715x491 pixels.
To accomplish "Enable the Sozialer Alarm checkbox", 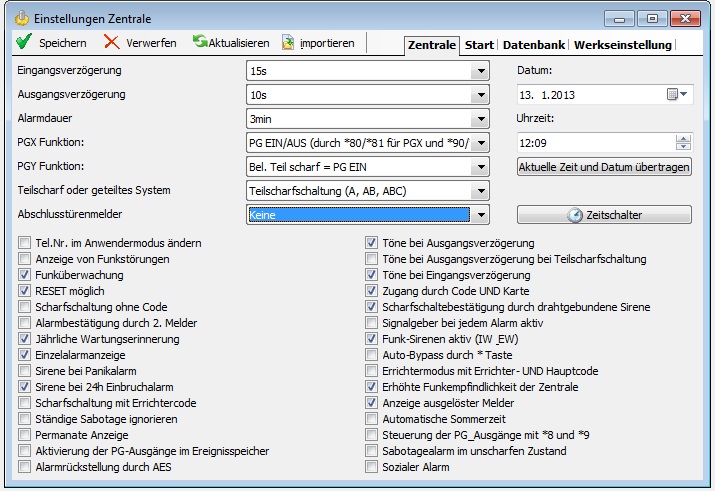I will pos(372,466).
